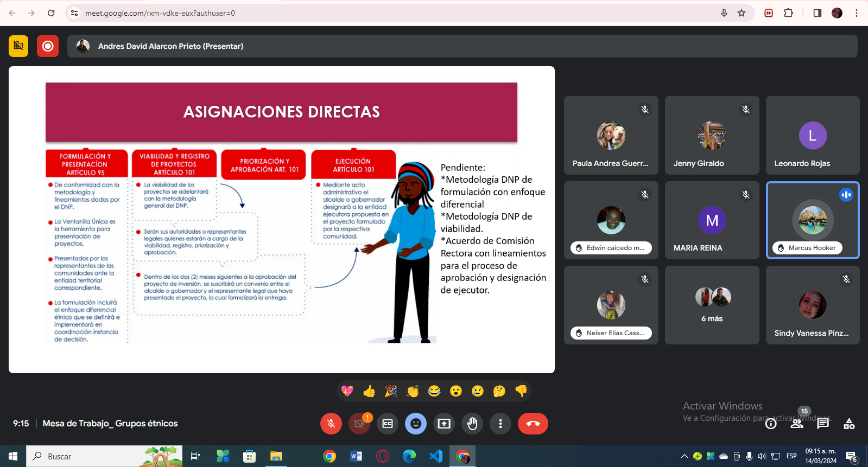The width and height of the screenshot is (868, 467).
Task: Unmute the microphone in call controls
Action: (331, 424)
